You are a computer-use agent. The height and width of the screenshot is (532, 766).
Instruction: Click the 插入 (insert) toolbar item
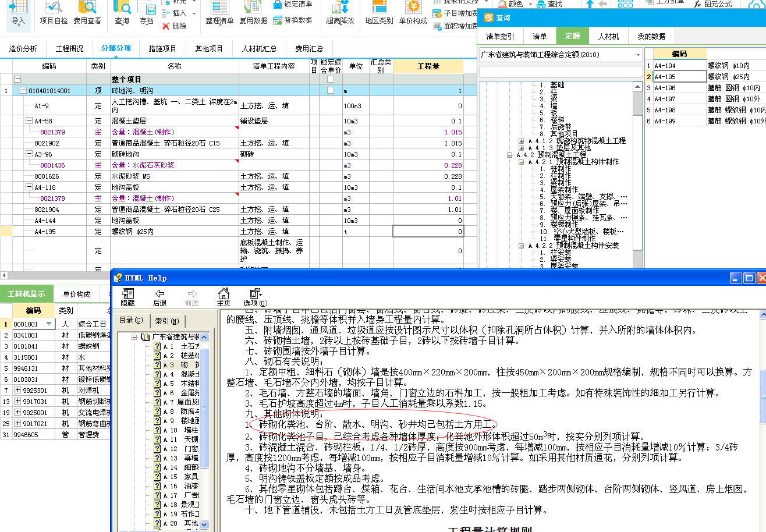click(175, 13)
